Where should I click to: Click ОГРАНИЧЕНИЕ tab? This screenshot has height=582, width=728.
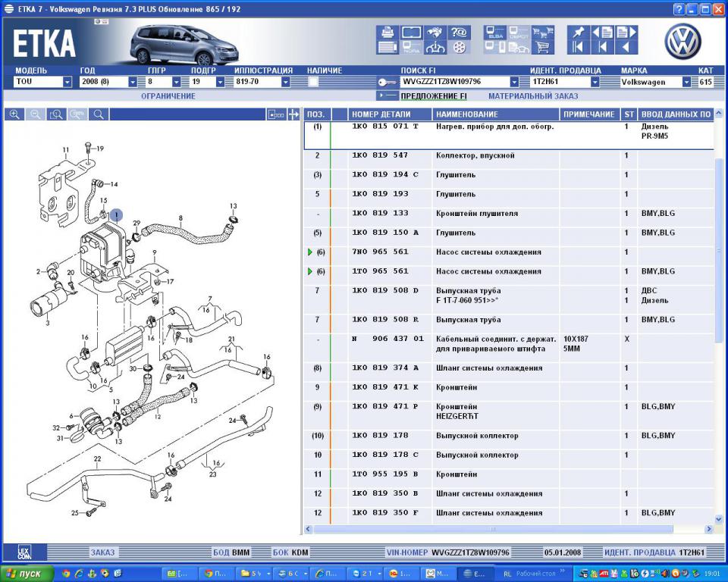click(168, 96)
